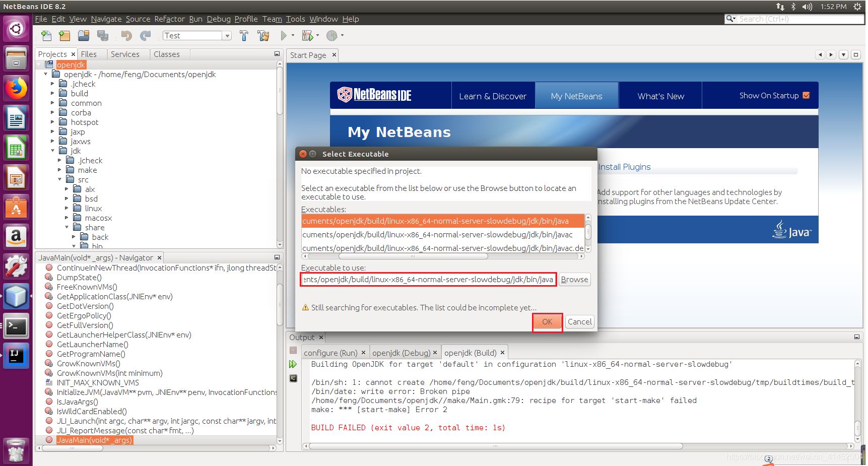
Task: Open Firefox from the Ubuntu dock
Action: pos(16,89)
